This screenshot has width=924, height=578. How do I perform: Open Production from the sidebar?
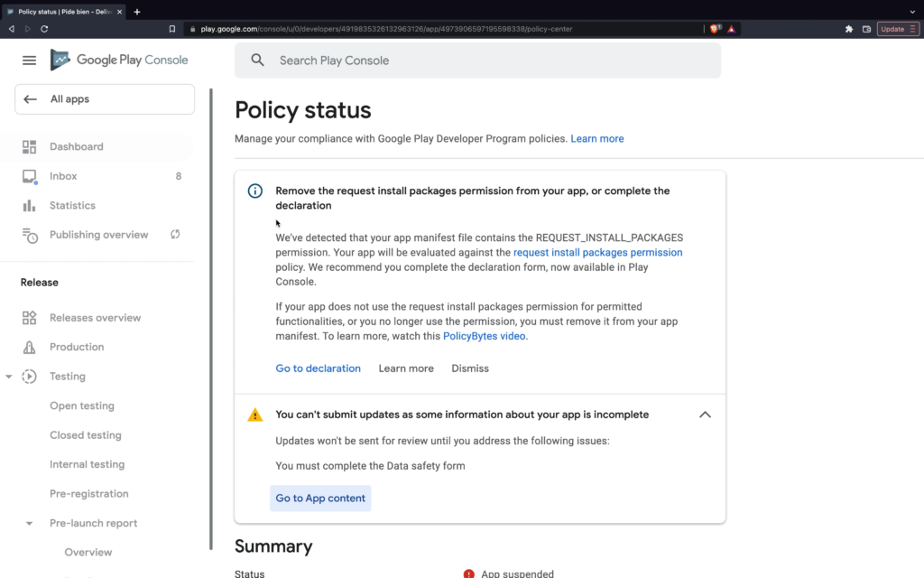[x=77, y=347]
